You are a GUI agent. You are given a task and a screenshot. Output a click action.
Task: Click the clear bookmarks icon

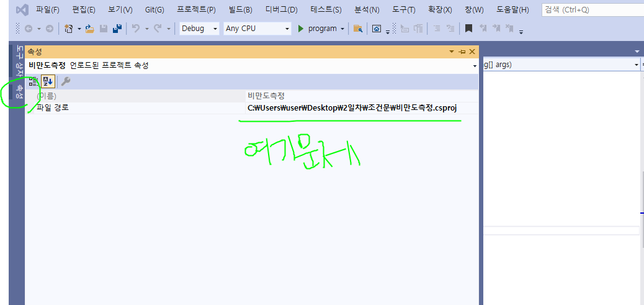click(x=509, y=29)
